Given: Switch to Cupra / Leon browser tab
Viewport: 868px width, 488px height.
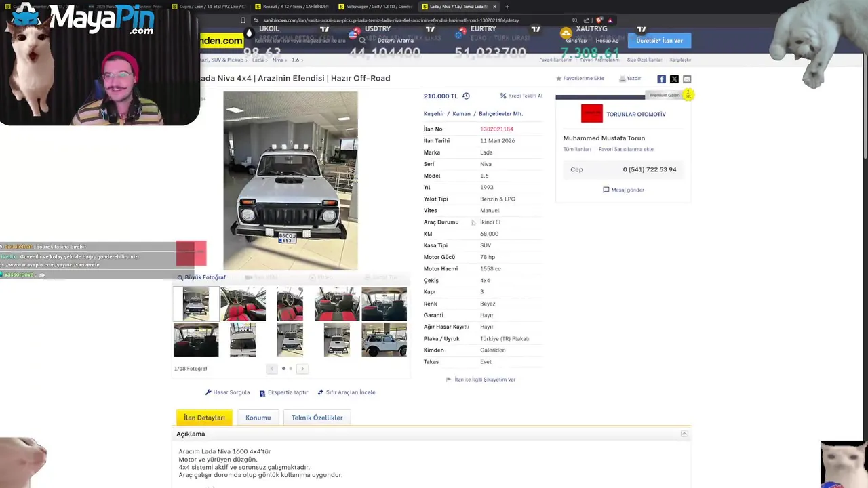Looking at the screenshot, I should point(210,7).
